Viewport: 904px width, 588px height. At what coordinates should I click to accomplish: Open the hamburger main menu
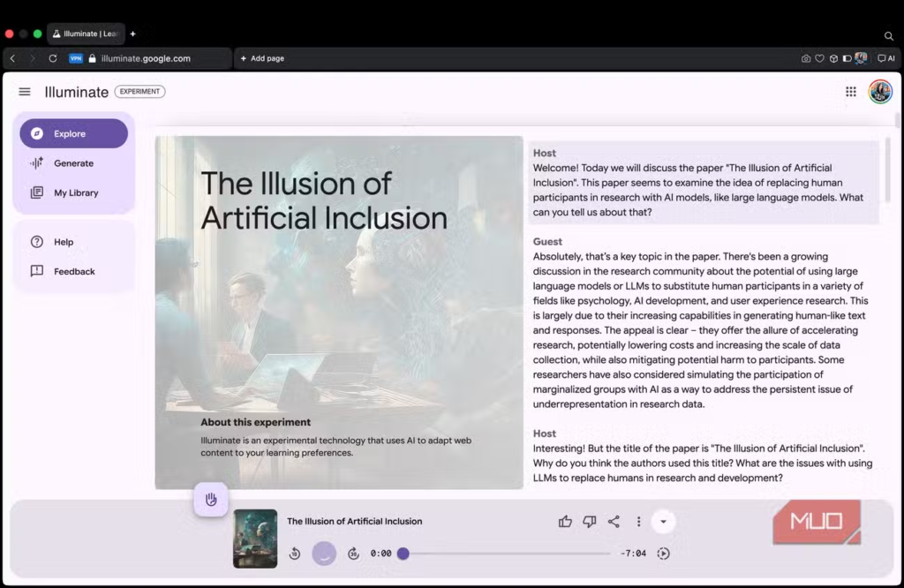tap(25, 92)
